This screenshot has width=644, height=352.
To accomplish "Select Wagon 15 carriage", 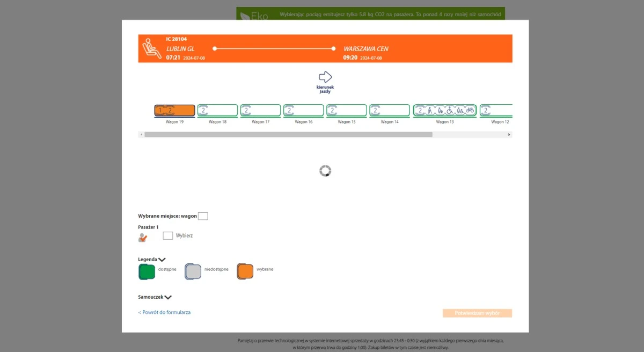I will click(346, 111).
